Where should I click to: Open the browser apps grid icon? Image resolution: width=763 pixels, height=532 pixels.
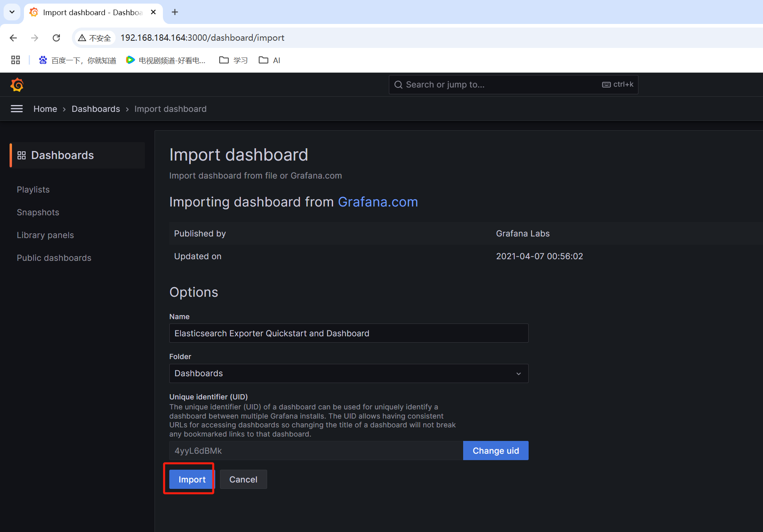tap(16, 60)
